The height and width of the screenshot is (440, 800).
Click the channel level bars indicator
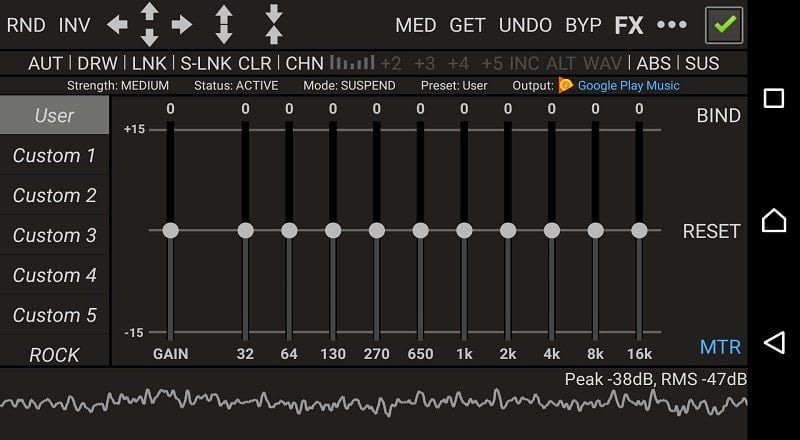coord(352,63)
